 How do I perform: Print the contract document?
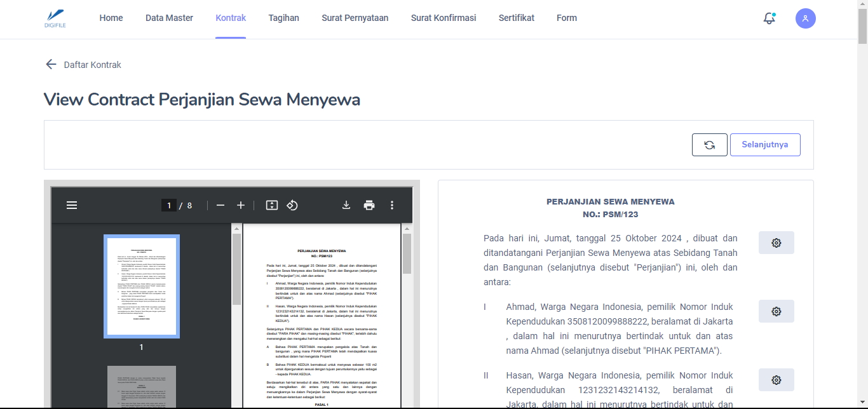click(369, 205)
